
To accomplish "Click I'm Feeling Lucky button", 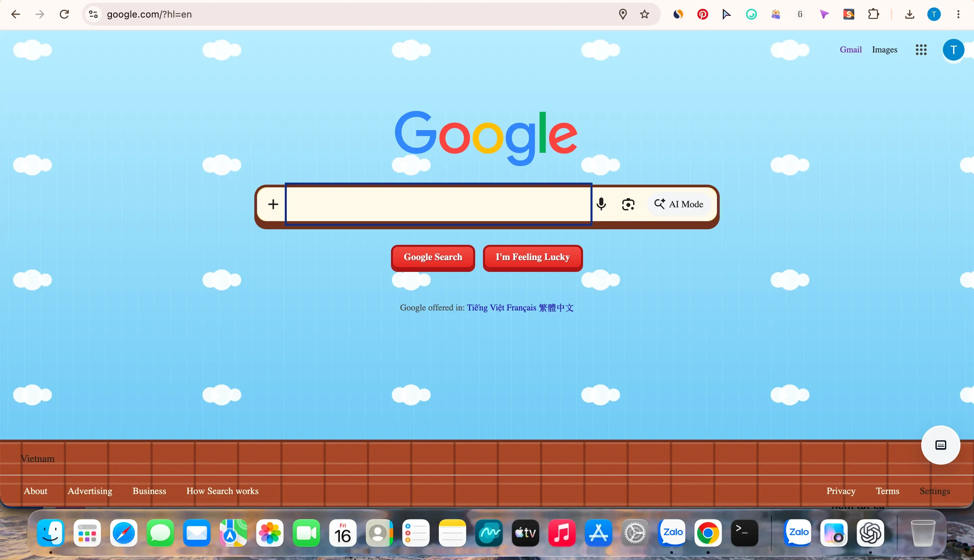I will pos(533,257).
